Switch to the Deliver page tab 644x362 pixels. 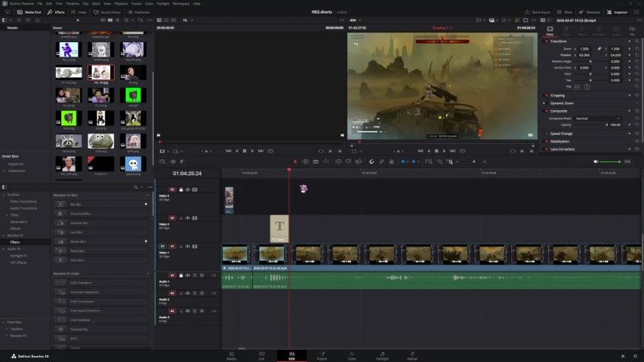[412, 355]
